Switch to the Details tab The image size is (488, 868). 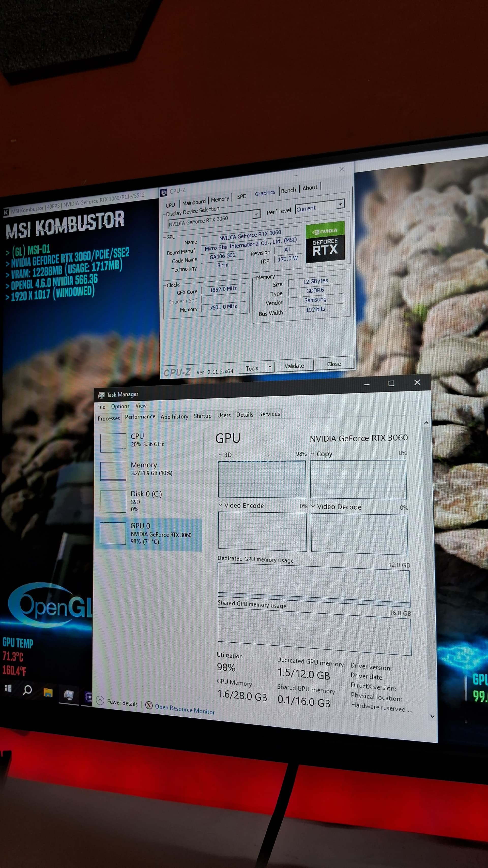pos(245,414)
